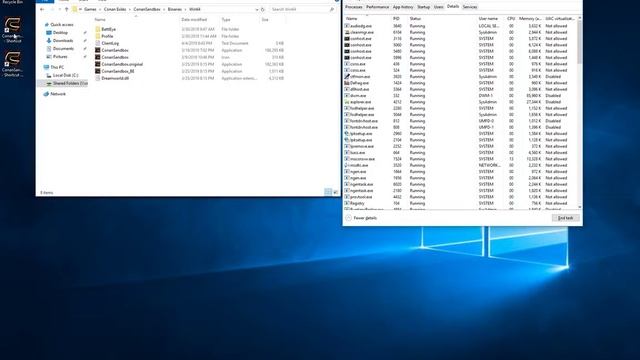Sort processes by the PID column
This screenshot has height=360, width=640.
click(x=396, y=19)
